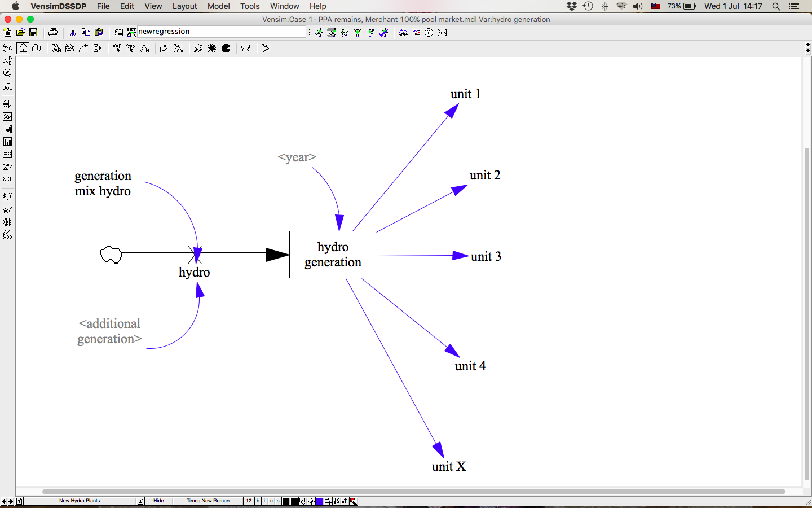Click the Reality Check runner icon
Screen dimensions: 812x508
coord(383,32)
